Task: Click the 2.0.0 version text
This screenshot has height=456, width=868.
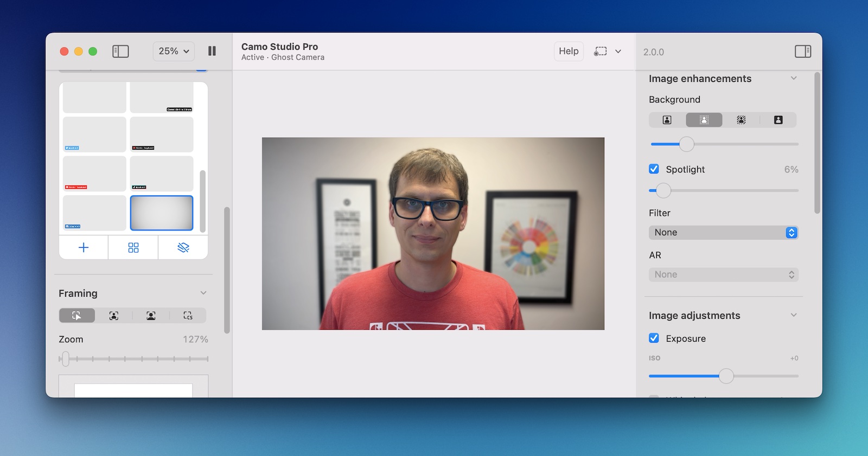Action: tap(654, 52)
